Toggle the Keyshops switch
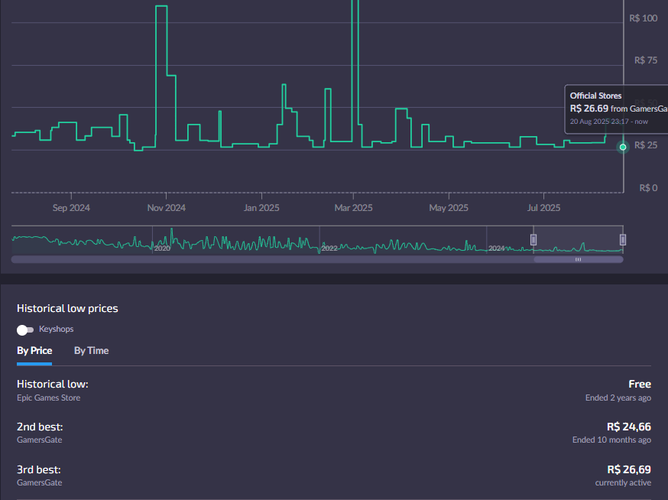668x500 pixels. [25, 330]
